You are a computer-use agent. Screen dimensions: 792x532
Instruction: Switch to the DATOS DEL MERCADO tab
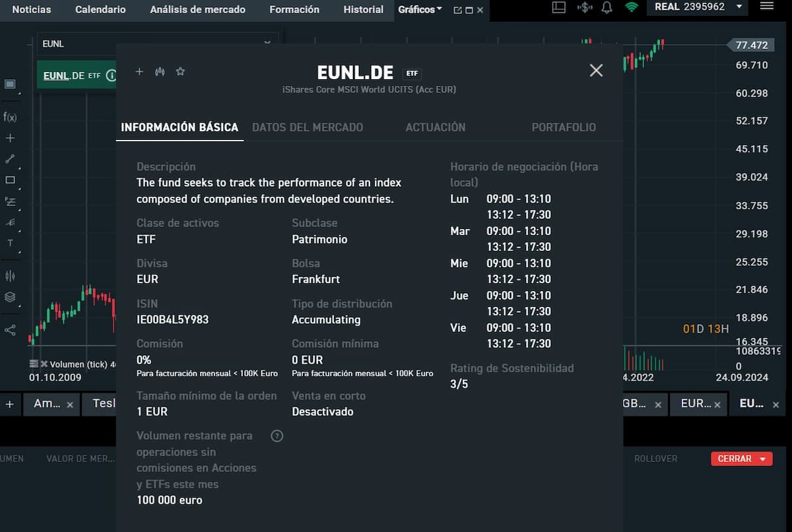[308, 127]
